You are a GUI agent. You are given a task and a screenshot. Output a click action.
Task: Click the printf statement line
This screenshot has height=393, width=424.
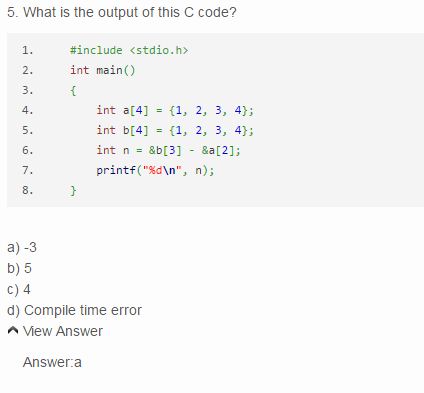tap(155, 170)
